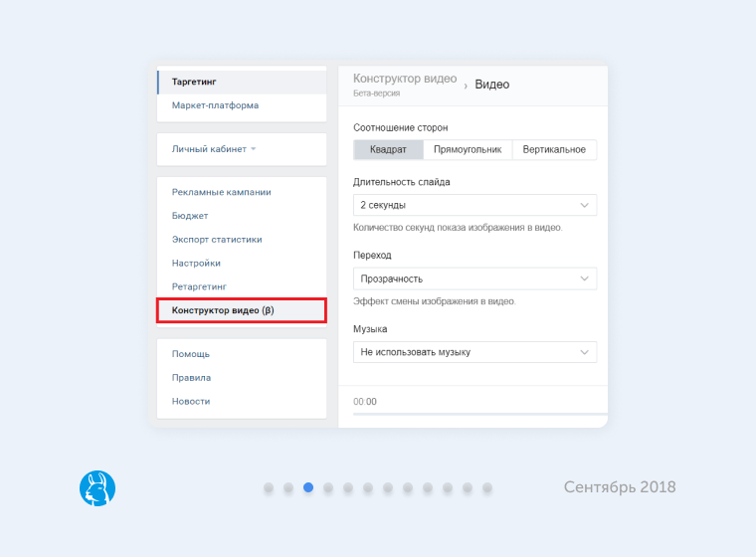This screenshot has width=756, height=557.
Task: Go to the Ретаргетинг section
Action: point(199,287)
